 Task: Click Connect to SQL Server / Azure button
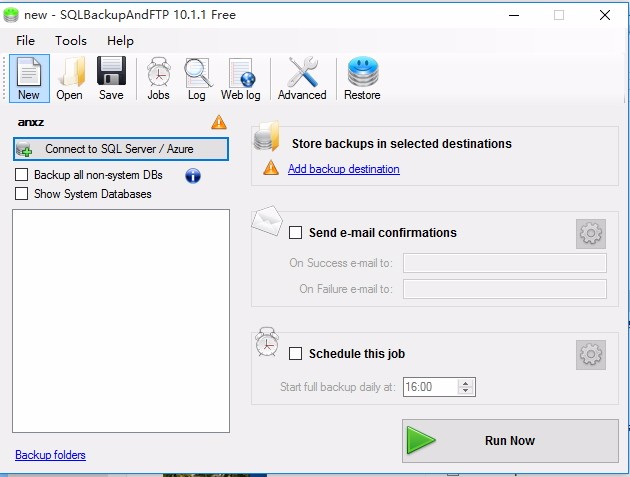(121, 149)
